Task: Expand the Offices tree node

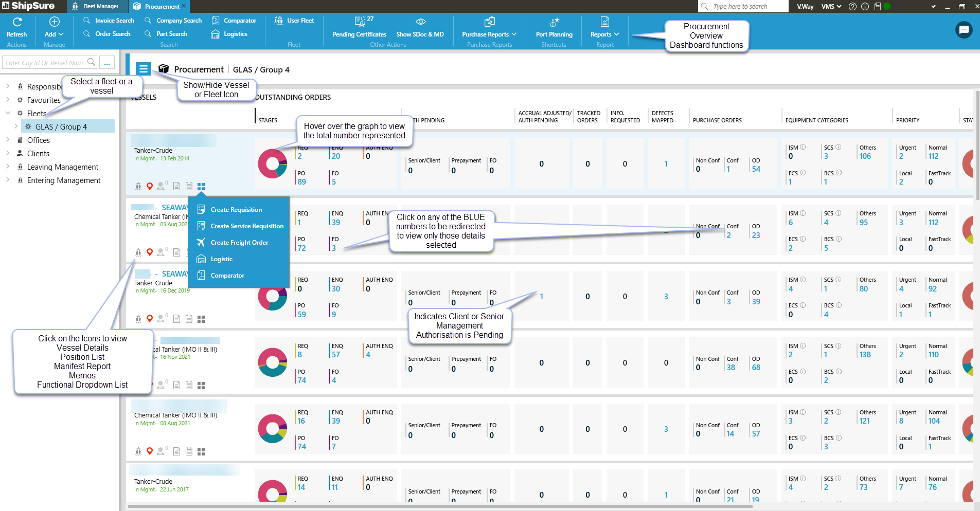Action: pyautogui.click(x=8, y=140)
